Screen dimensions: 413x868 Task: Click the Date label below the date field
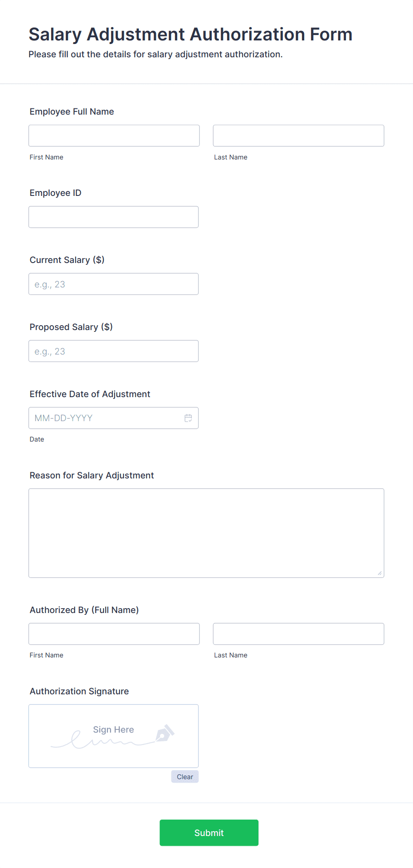pos(37,439)
